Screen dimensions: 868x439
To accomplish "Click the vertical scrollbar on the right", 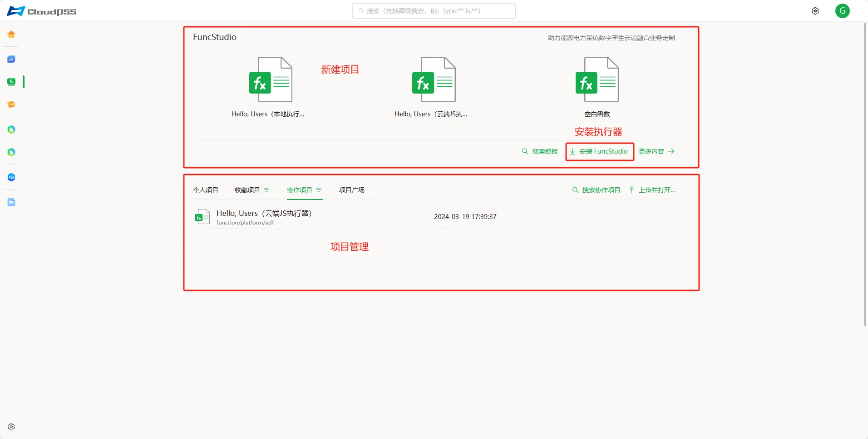I will 865,175.
